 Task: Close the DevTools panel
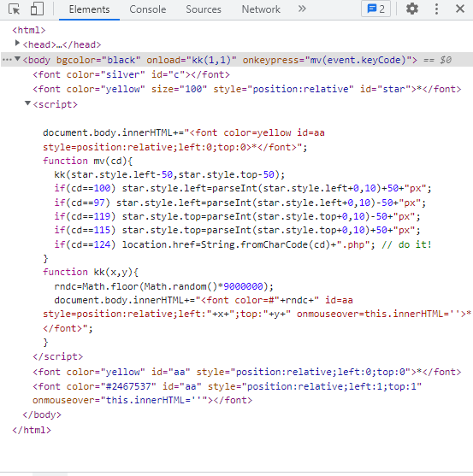[x=460, y=9]
